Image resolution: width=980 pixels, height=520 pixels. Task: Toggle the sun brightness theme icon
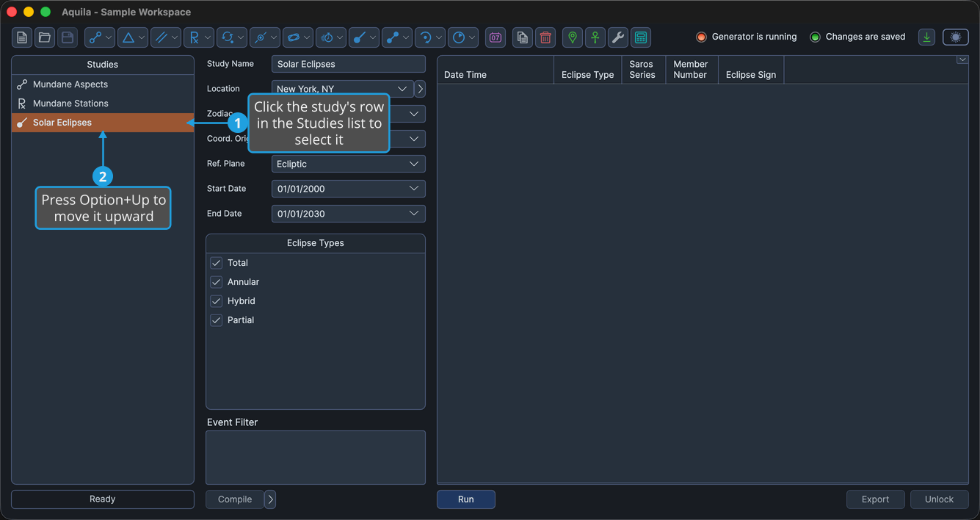click(956, 37)
